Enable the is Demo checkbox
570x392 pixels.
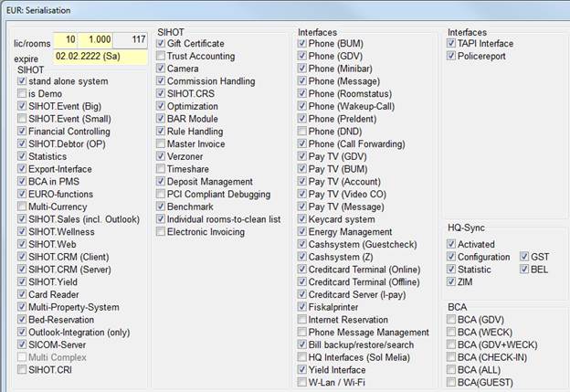tap(22, 94)
